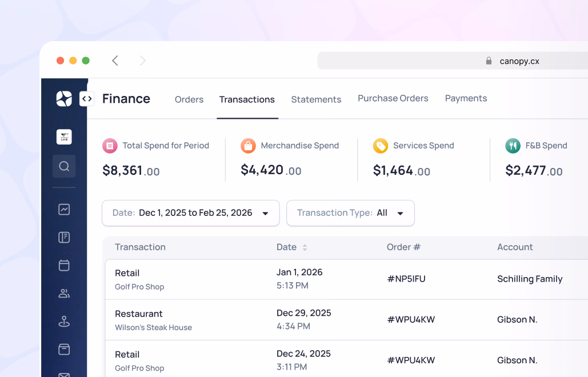Click order #WPU4KW in the Restaurant row

click(411, 320)
